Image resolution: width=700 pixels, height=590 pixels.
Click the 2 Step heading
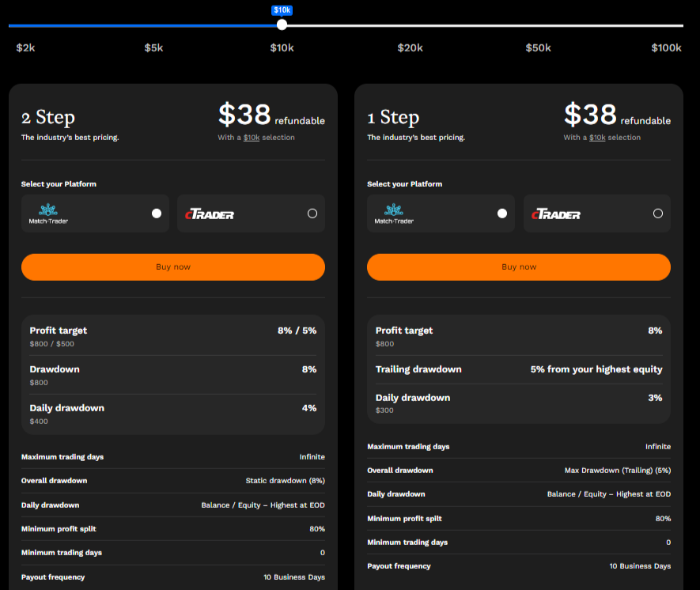point(47,117)
